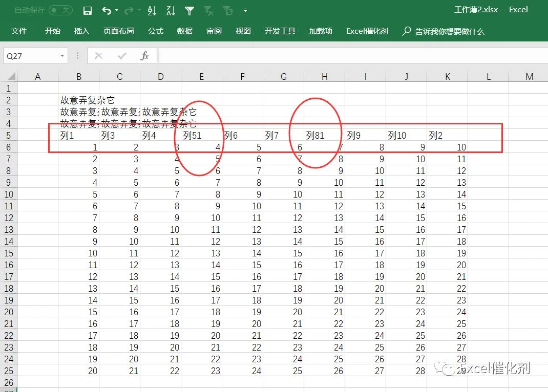548x392 pixels.
Task: Select row 16 header
Action: [x=8, y=265]
